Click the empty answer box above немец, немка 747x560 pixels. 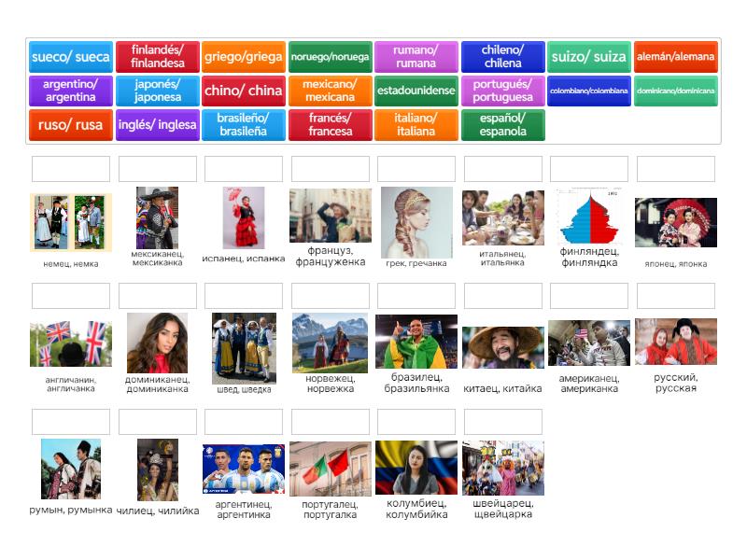tap(71, 169)
